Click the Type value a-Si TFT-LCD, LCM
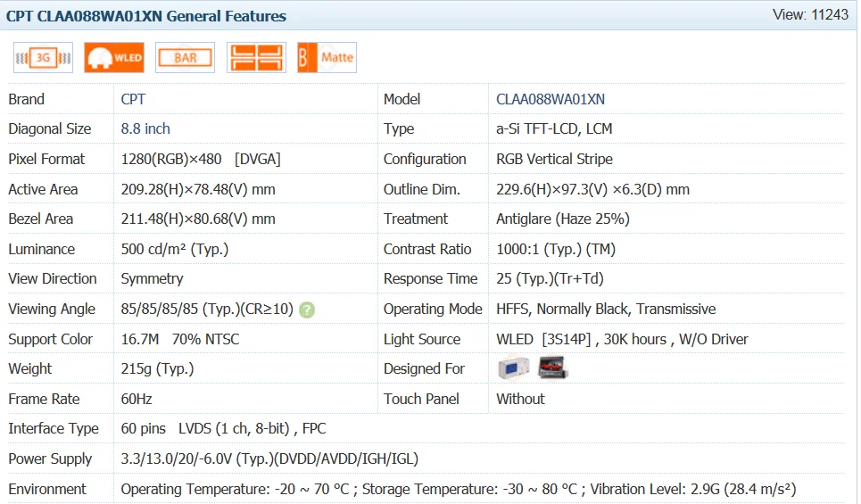The image size is (861, 504). pos(554,129)
